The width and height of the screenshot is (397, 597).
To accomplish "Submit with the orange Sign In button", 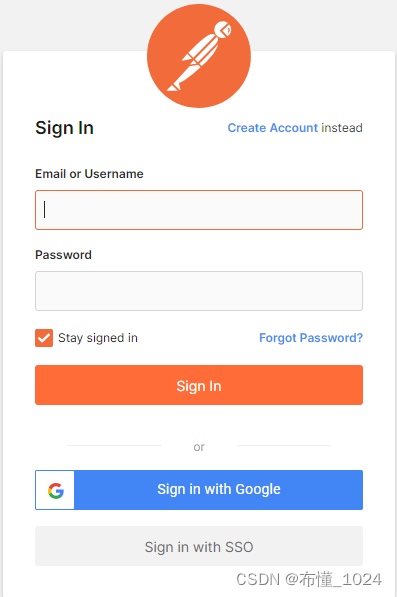I will tap(199, 385).
